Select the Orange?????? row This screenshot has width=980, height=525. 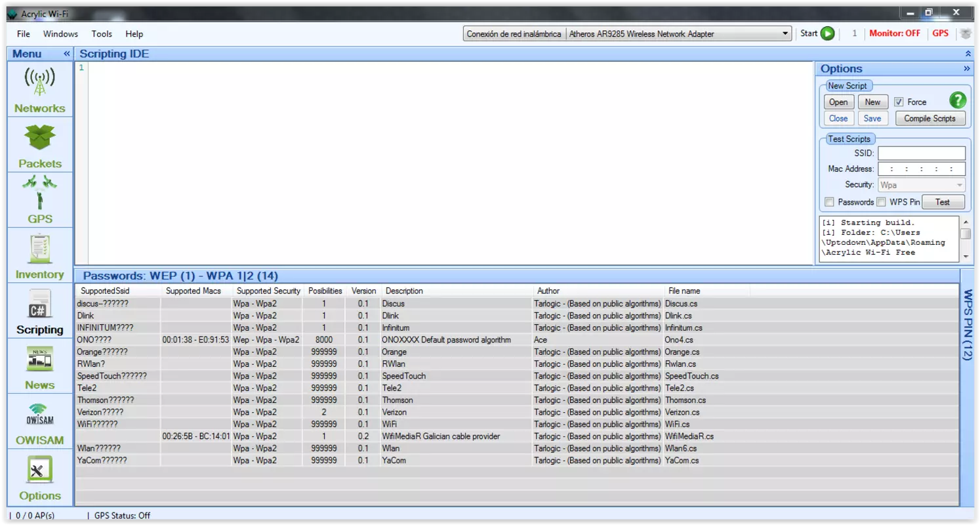click(517, 352)
